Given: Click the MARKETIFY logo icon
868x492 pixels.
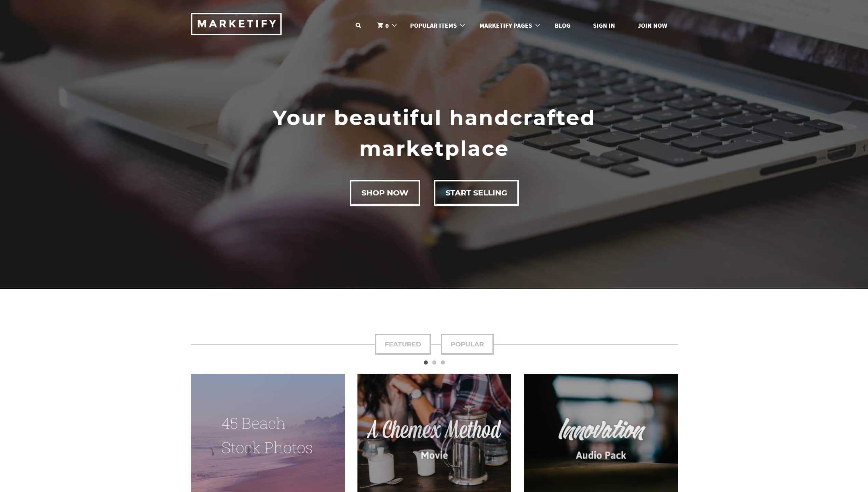Looking at the screenshot, I should [235, 24].
